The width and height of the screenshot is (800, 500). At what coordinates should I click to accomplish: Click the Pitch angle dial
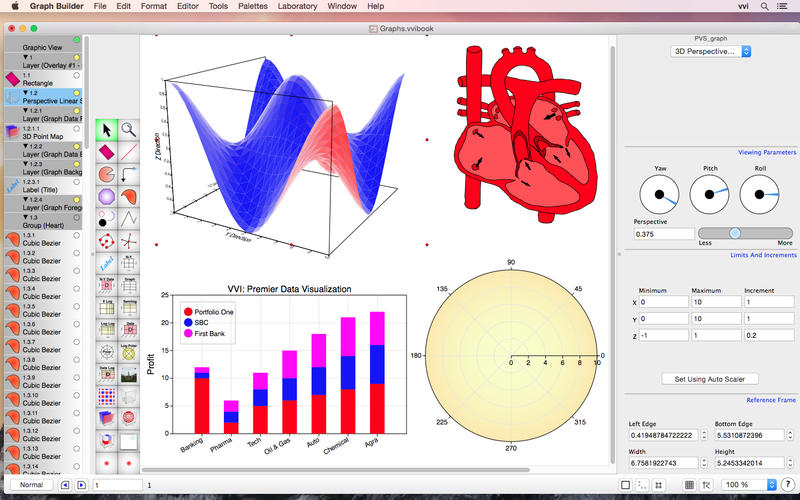click(709, 194)
